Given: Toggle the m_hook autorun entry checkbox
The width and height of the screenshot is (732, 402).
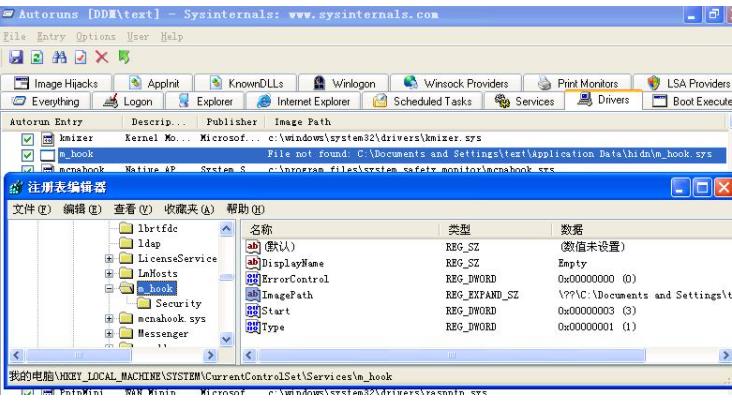Looking at the screenshot, I should [27, 155].
